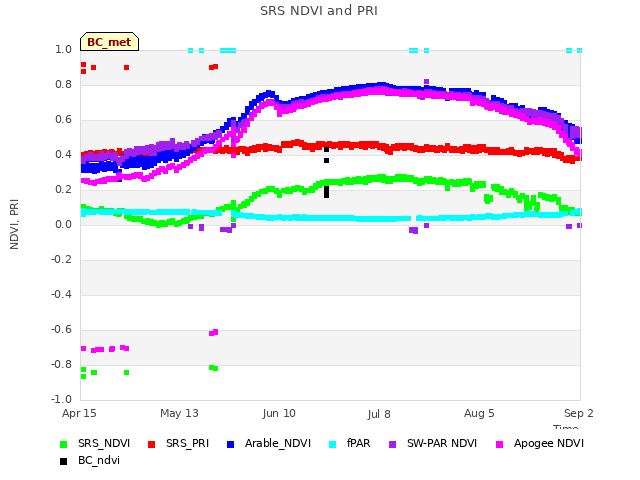Click the purple SW-PAR NDVI legend swatch
Screen dimensions: 640x480
[392, 444]
